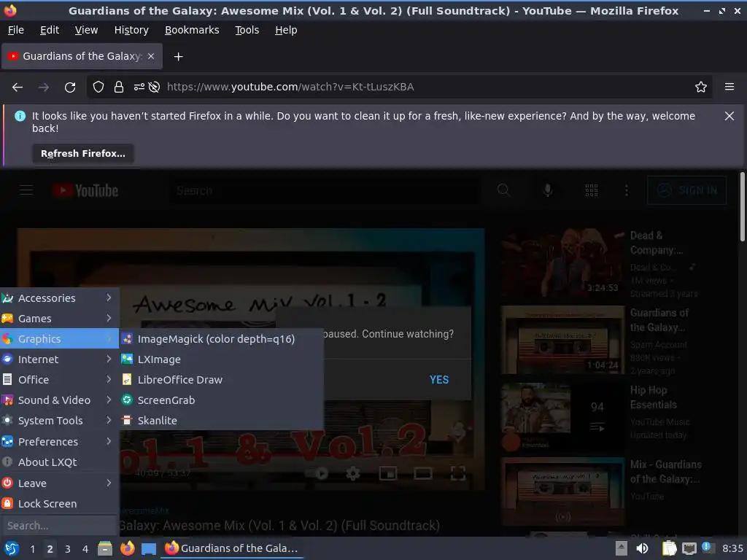Viewport: 747px width, 560px height.
Task: Open the Edit menu
Action: [x=50, y=30]
